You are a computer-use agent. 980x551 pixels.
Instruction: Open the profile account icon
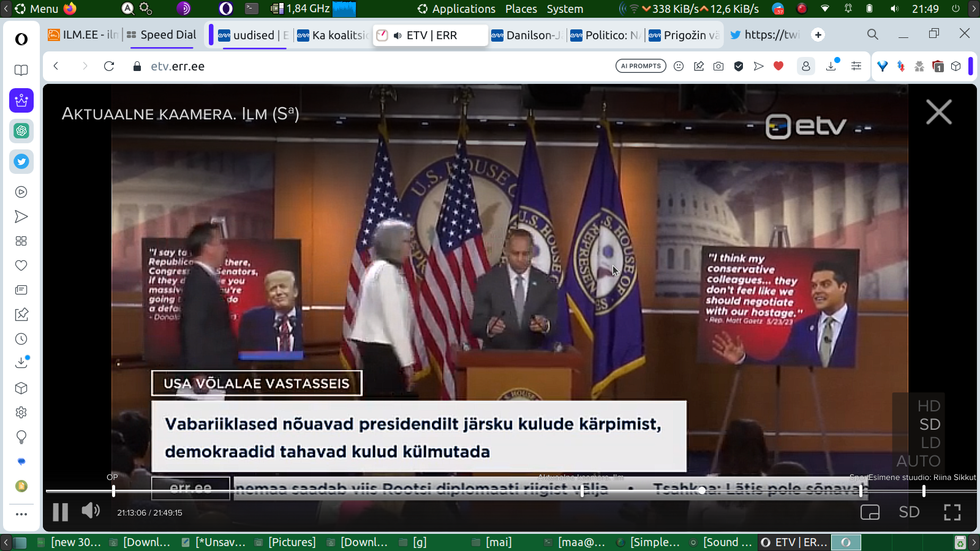(x=806, y=66)
